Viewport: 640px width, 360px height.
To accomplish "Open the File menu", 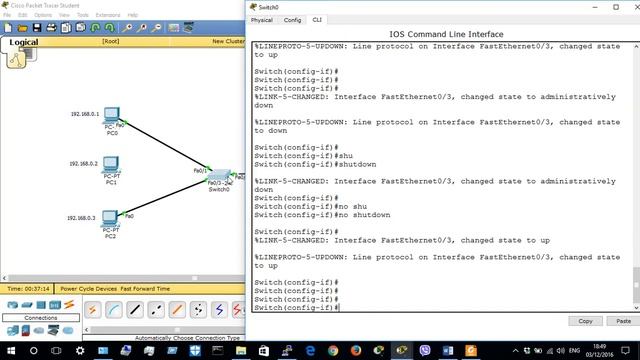I will pos(7,15).
